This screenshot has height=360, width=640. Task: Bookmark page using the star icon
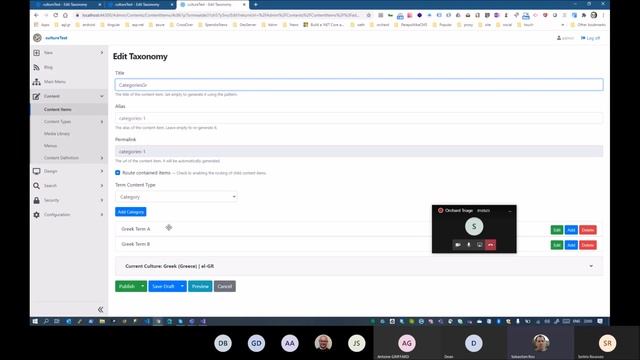coord(369,15)
